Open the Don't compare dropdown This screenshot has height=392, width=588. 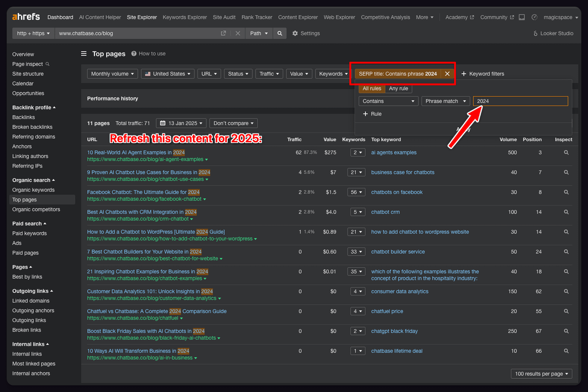(x=234, y=123)
